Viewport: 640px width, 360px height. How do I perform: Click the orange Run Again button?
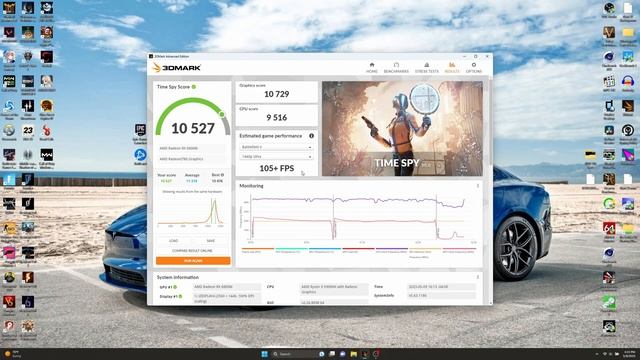pos(193,260)
